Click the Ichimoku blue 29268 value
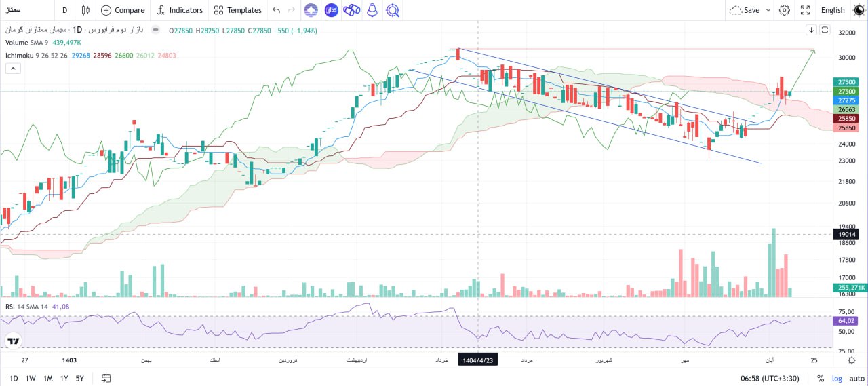The width and height of the screenshot is (868, 386). (81, 55)
